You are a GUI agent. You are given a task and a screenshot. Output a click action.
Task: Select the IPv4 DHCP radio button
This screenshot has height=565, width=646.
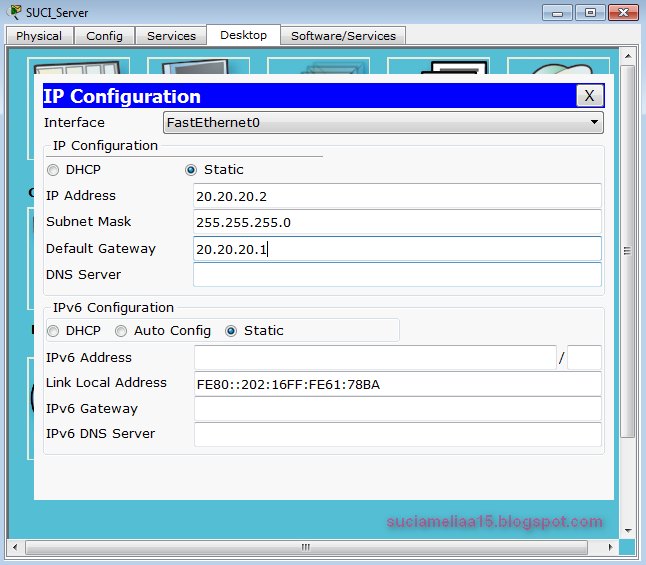pos(53,170)
